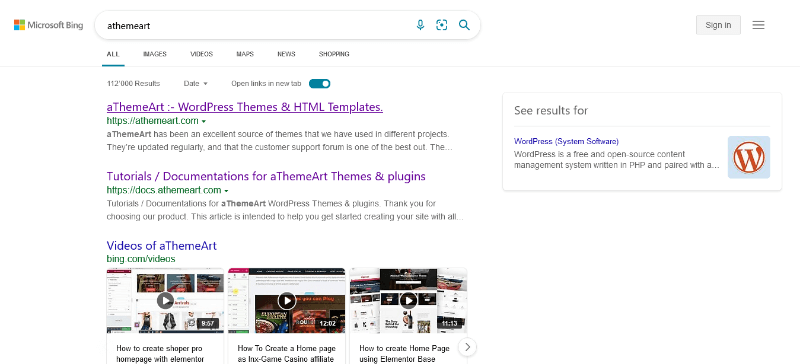
Task: Open Tutorials / Documentations for aThemeArt link
Action: (266, 176)
